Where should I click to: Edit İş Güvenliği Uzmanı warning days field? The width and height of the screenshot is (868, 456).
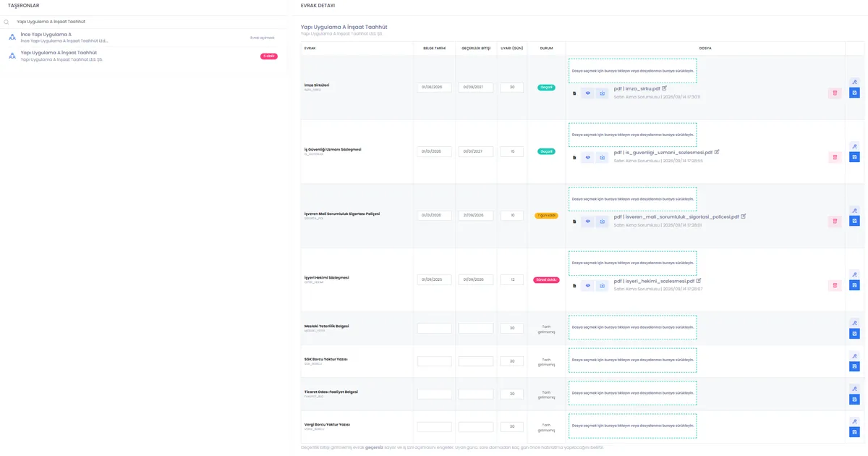pyautogui.click(x=512, y=152)
